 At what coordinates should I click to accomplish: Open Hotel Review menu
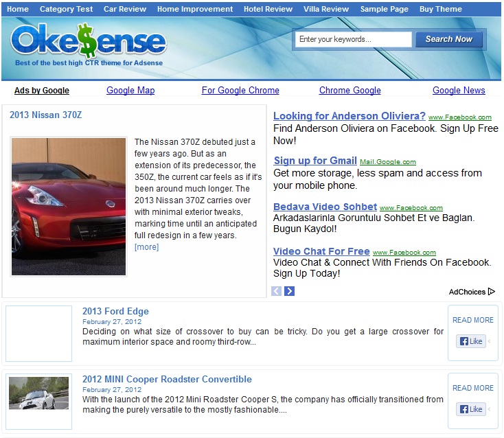268,9
